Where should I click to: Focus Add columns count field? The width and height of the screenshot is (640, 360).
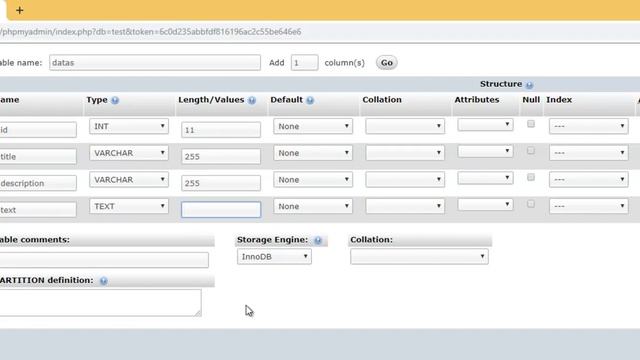pos(304,63)
